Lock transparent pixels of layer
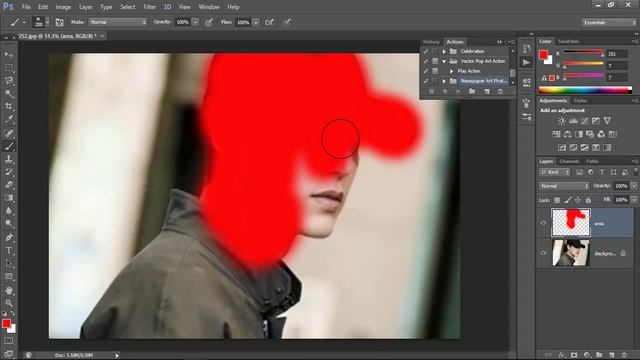 pyautogui.click(x=557, y=200)
